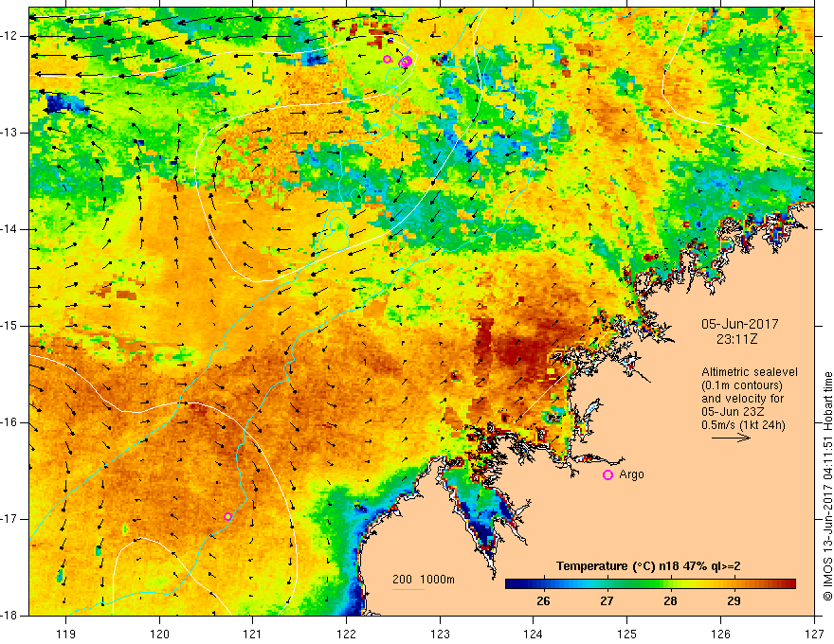Click the '-17' latitude axis label
The height and width of the screenshot is (644, 834).
tap(10, 519)
